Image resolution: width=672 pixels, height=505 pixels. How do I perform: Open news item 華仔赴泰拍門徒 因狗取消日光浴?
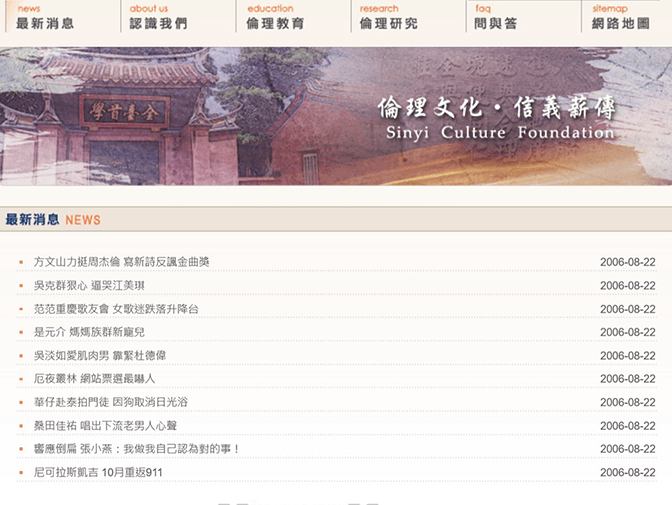pos(111,403)
